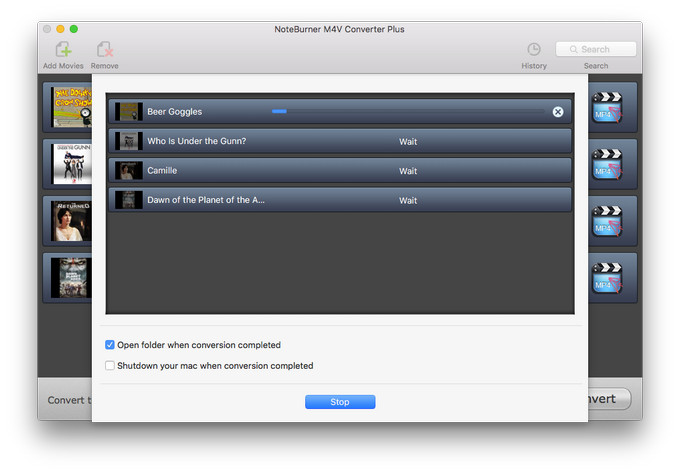Click "Dawn of the Planet of the A..." title

click(206, 200)
